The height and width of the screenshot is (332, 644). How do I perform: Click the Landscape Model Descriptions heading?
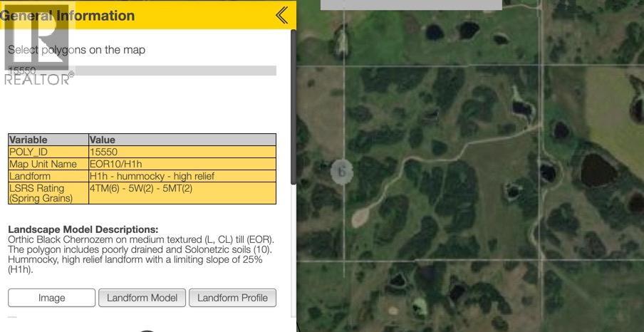tap(83, 230)
